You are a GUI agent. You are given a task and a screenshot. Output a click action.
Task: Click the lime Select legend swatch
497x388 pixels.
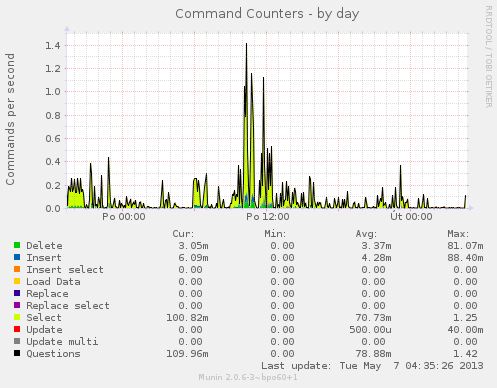point(17,317)
